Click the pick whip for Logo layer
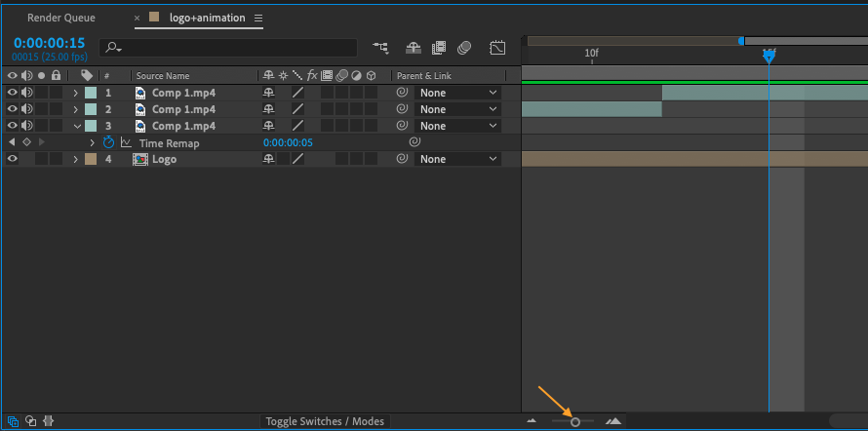 (x=402, y=159)
